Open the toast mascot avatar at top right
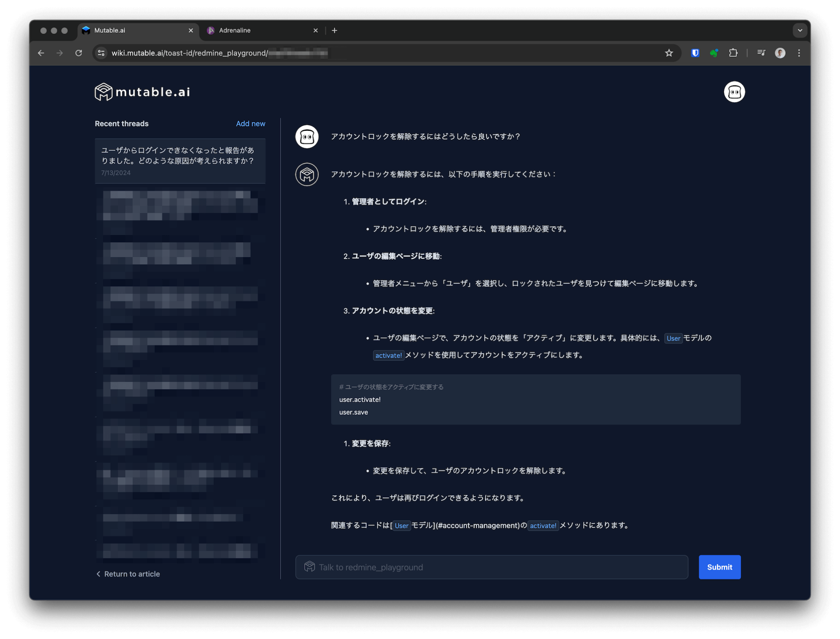 point(734,92)
